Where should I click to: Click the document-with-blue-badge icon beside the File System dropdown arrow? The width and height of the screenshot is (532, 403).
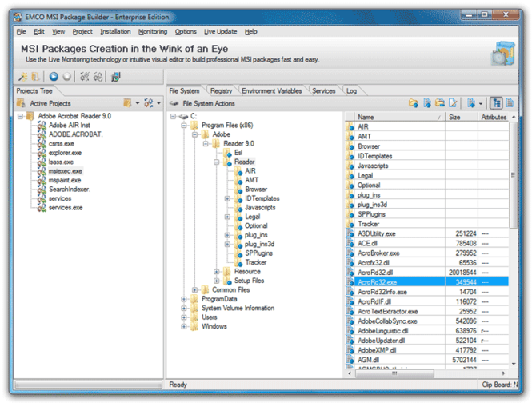471,103
